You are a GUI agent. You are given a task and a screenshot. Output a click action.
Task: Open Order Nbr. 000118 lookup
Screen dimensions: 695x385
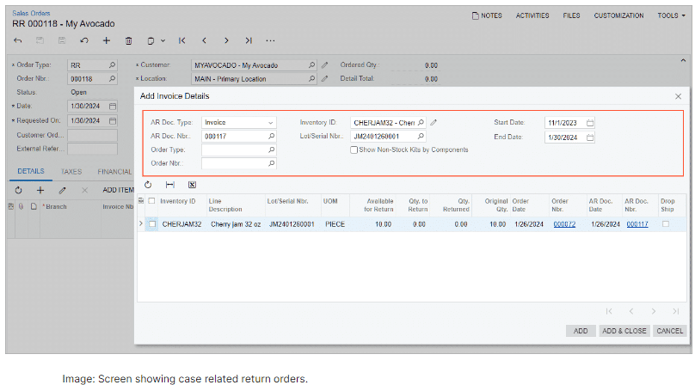click(112, 79)
